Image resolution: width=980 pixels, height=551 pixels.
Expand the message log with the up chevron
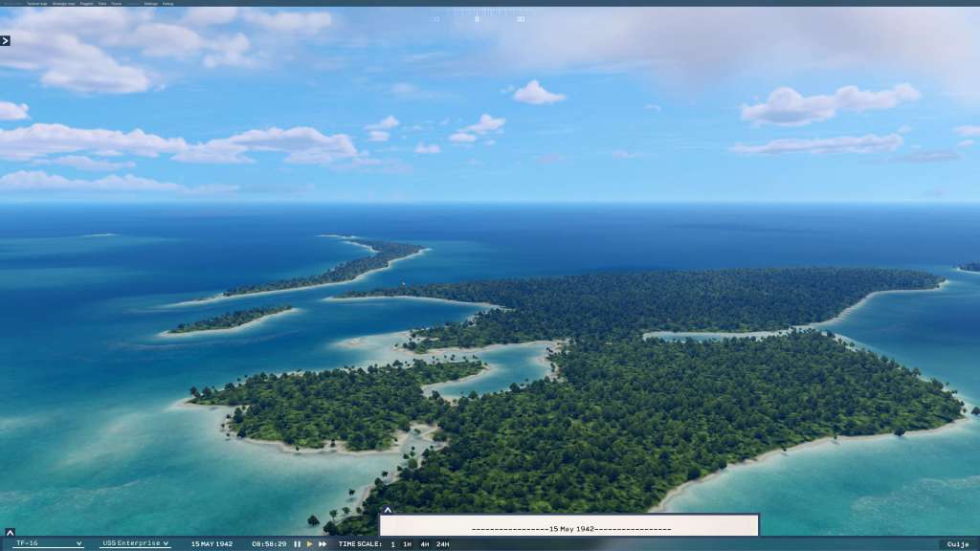click(387, 511)
